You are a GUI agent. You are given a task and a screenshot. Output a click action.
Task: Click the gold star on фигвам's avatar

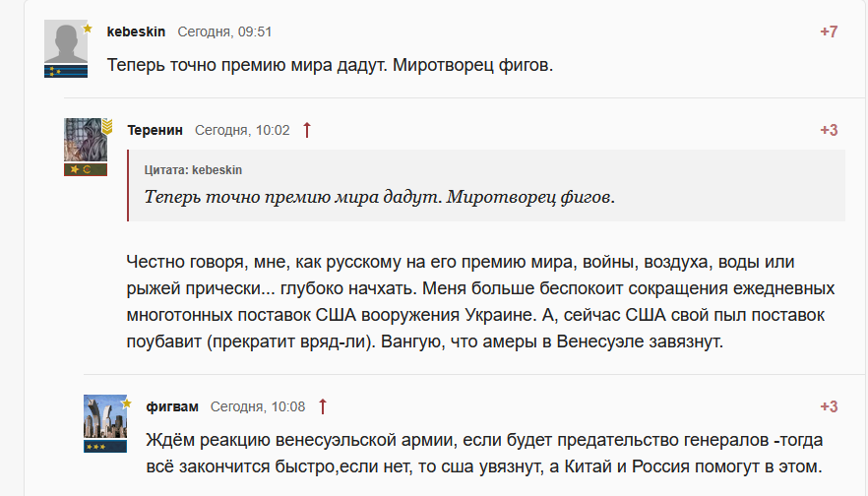point(125,403)
